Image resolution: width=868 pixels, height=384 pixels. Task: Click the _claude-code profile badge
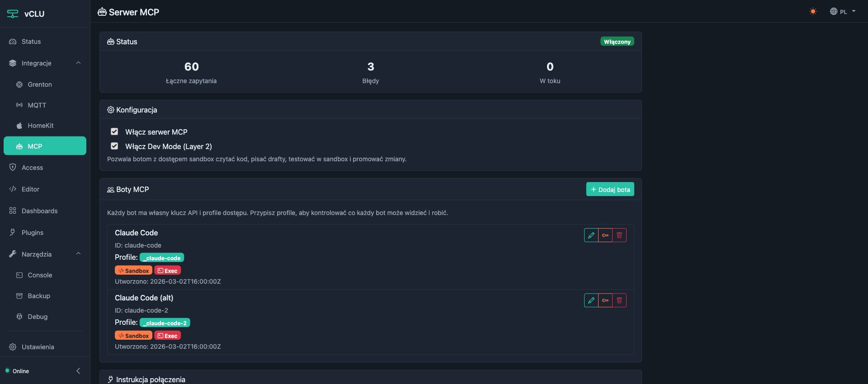(162, 258)
